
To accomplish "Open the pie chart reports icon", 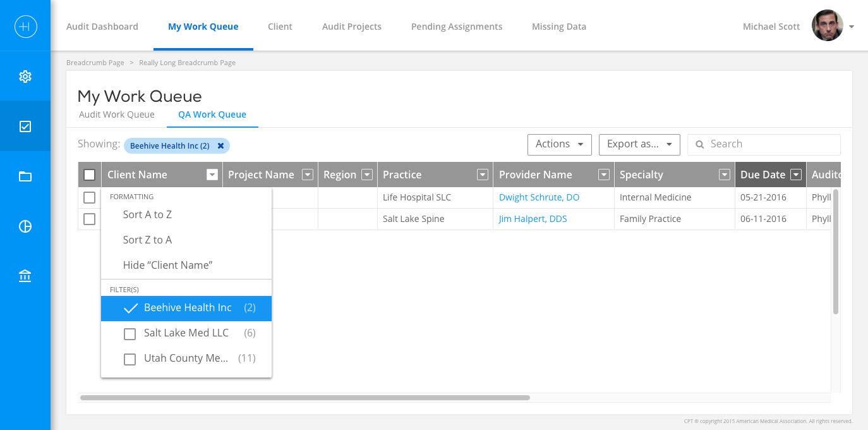I will pyautogui.click(x=25, y=226).
